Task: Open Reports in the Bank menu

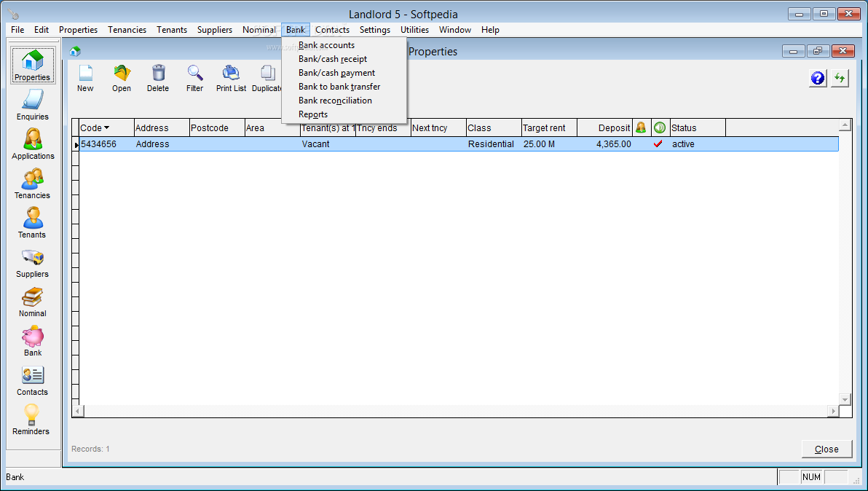Action: 313,114
